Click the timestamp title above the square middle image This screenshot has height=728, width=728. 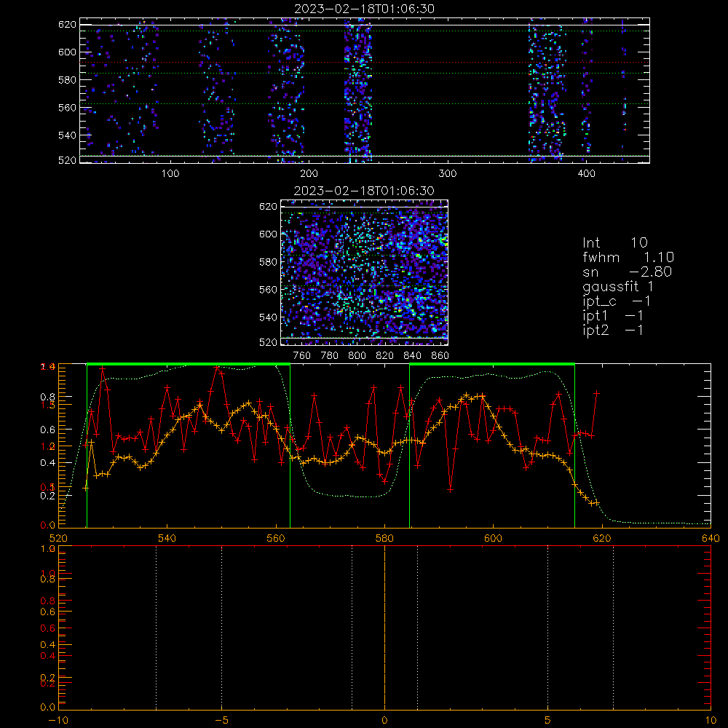pyautogui.click(x=365, y=191)
